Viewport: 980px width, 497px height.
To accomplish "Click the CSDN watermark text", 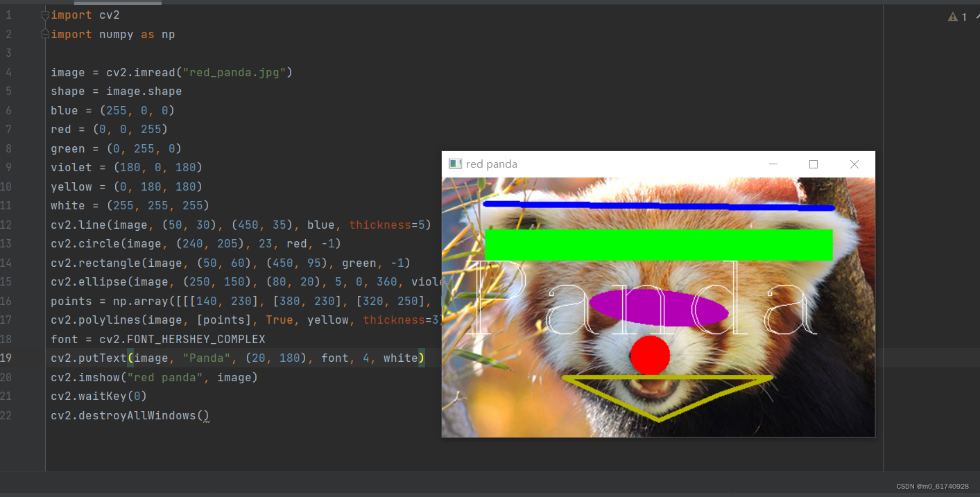I will [x=933, y=486].
